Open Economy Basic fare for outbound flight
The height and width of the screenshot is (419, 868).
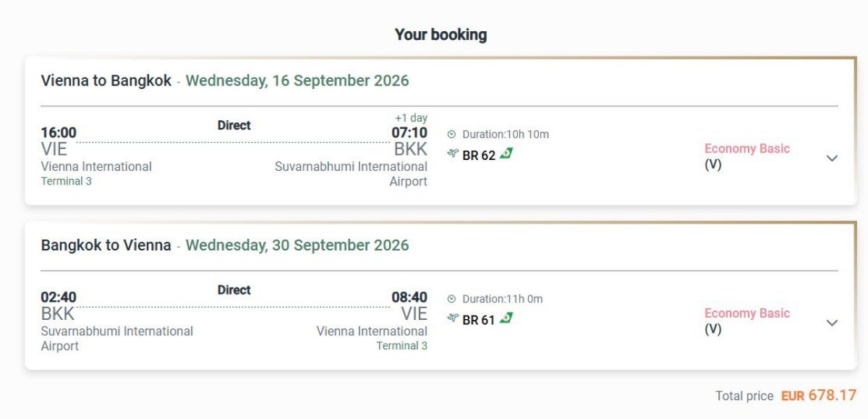(746, 149)
